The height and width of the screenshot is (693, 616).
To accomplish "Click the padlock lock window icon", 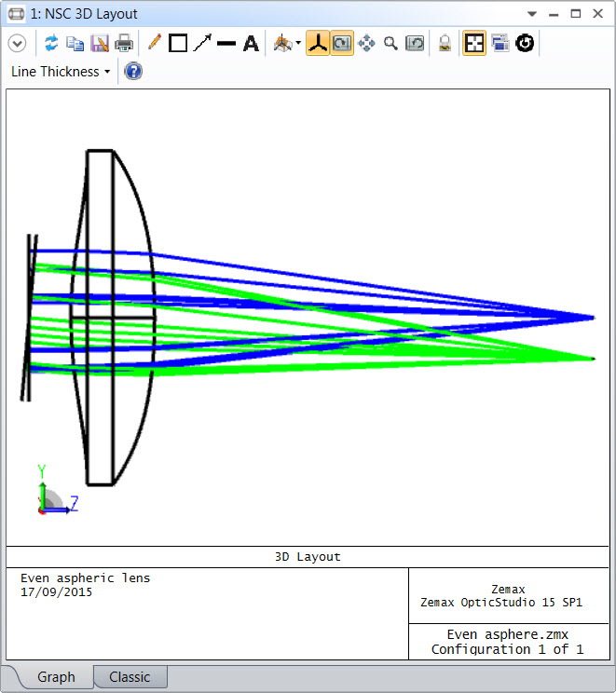I will click(x=445, y=43).
